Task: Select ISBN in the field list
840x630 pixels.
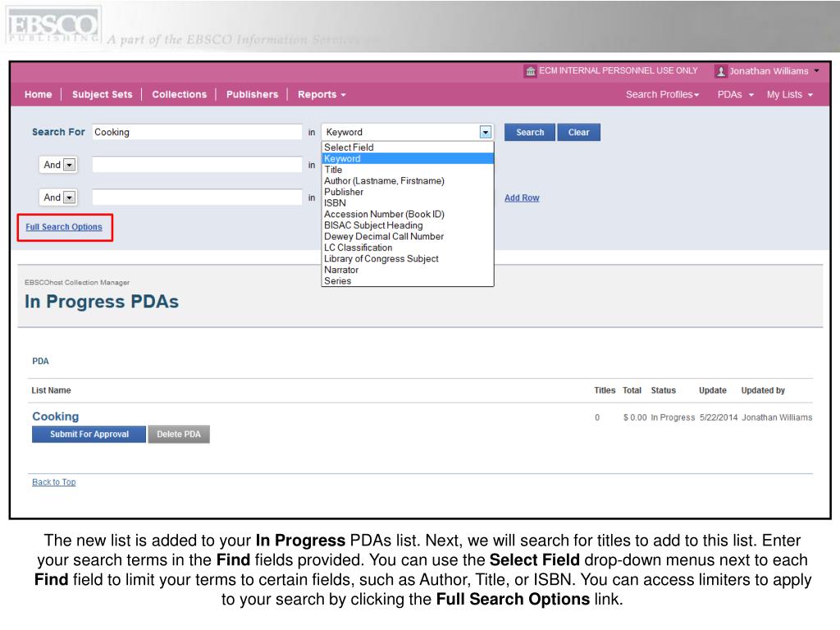Action: click(407, 203)
